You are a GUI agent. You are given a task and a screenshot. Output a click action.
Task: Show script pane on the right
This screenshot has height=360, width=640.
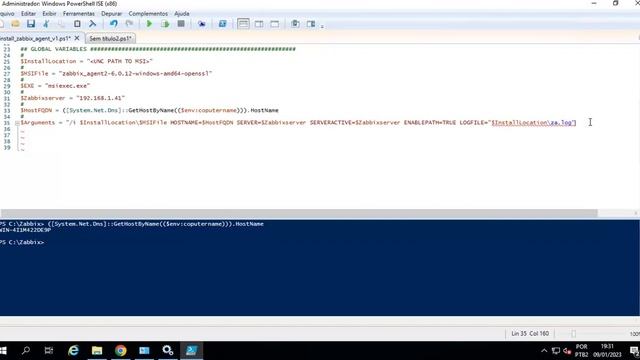(x=259, y=24)
